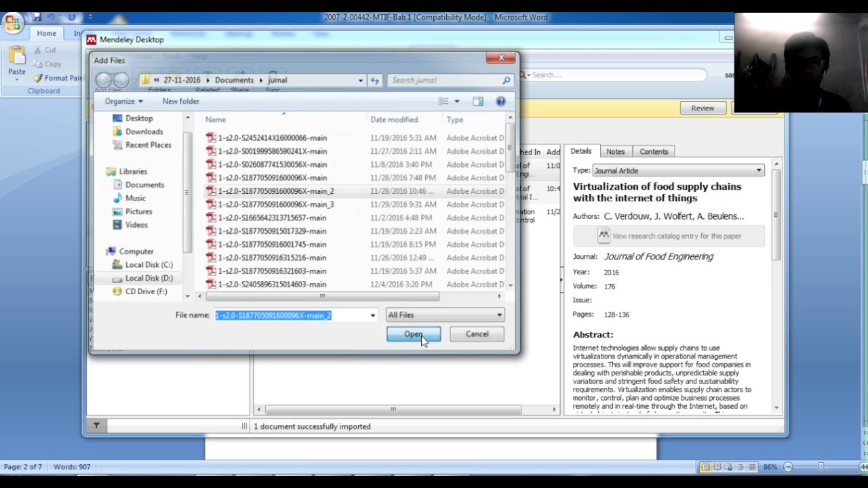
Task: Open Downloads in navigation pane
Action: (144, 131)
